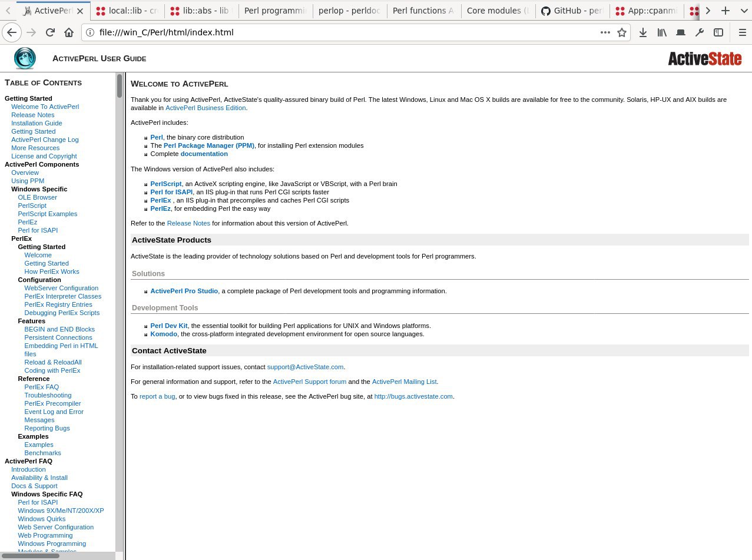Open Komodo product link
The width and height of the screenshot is (752, 560).
click(164, 334)
